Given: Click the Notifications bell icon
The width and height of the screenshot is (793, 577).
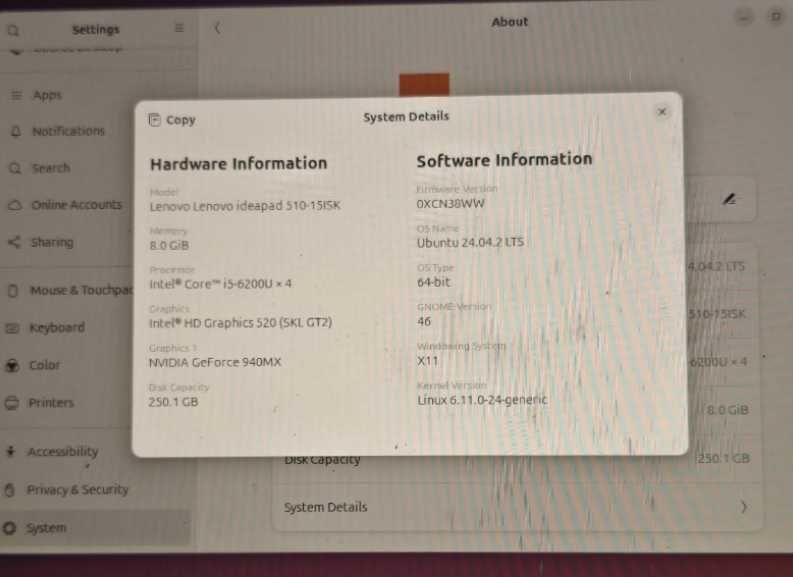Looking at the screenshot, I should click(16, 131).
